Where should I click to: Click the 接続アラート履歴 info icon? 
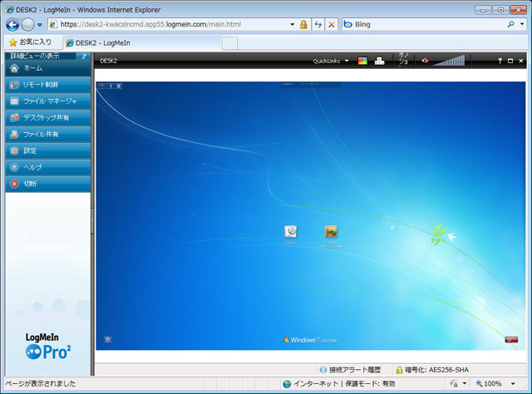pos(323,370)
